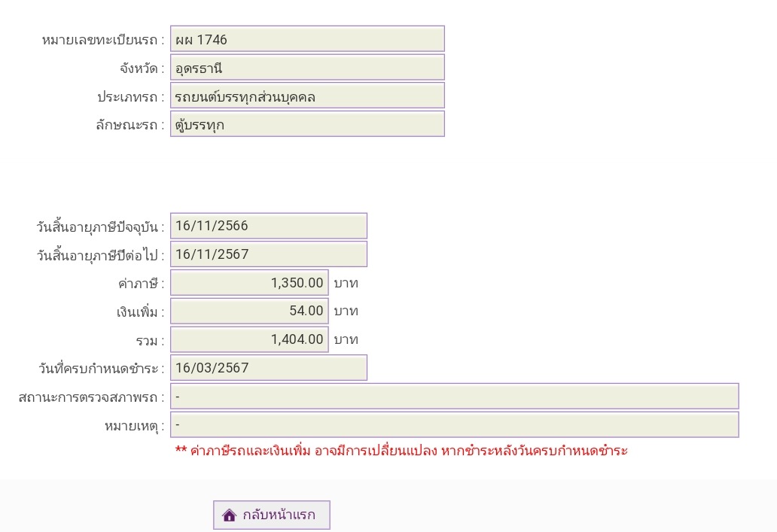Click the สถานะการตรวจสภาพรถ field
The width and height of the screenshot is (777, 532).
(455, 397)
